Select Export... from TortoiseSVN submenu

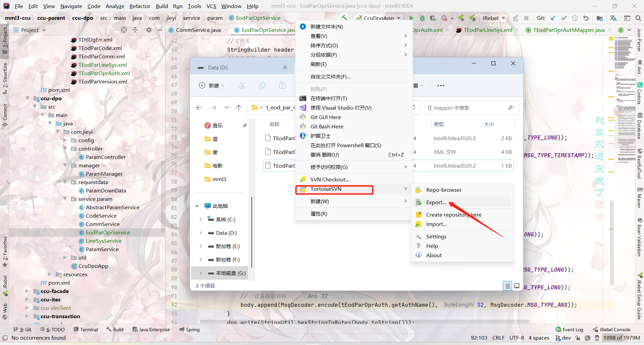coord(436,202)
